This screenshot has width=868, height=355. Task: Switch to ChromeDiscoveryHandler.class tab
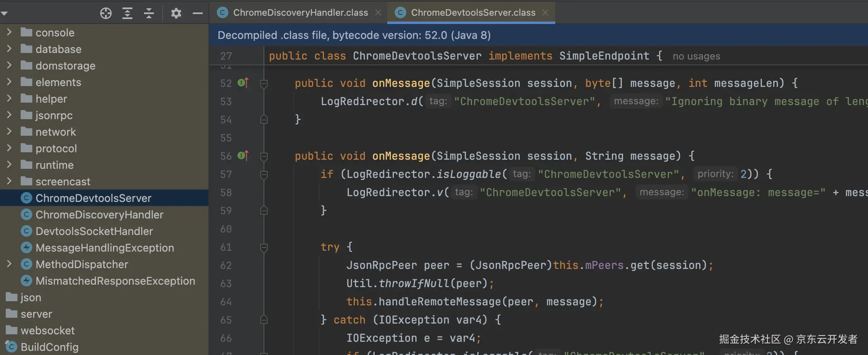coord(300,13)
